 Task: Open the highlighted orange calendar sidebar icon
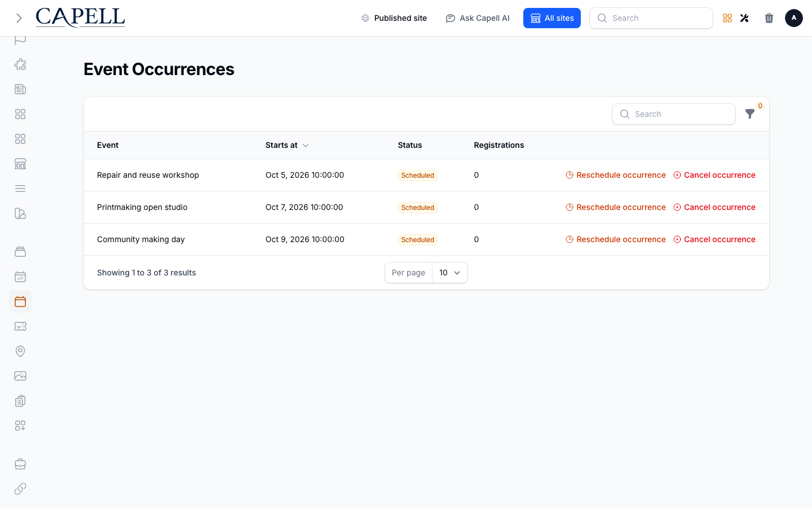click(x=20, y=301)
